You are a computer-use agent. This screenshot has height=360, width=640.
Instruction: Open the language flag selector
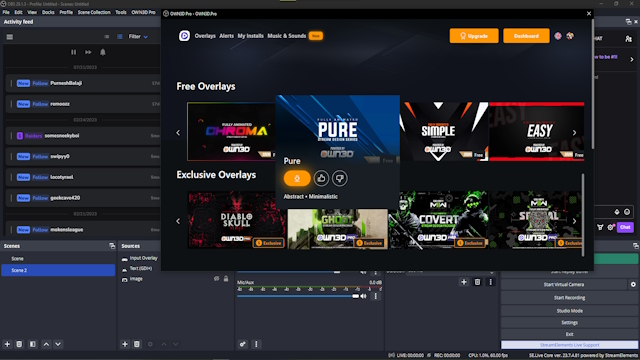pyautogui.click(x=558, y=36)
